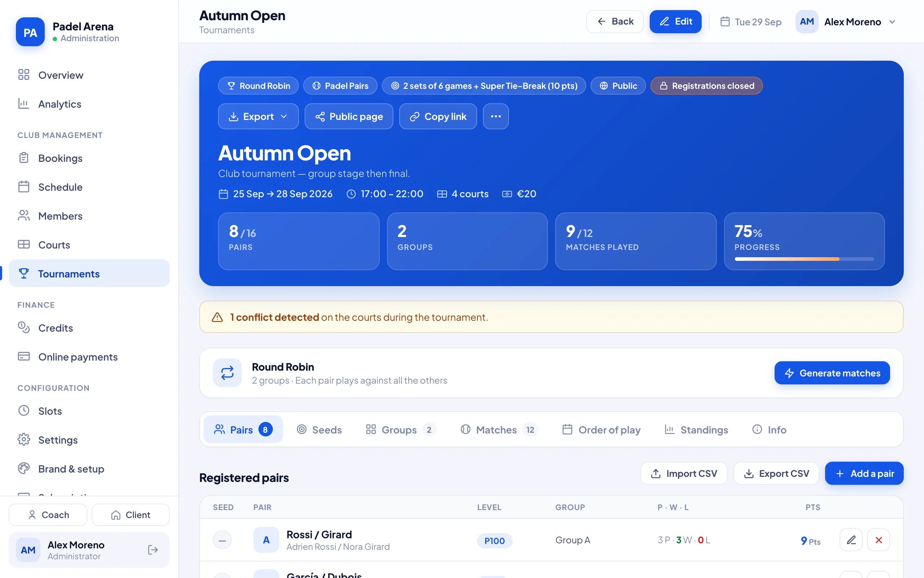Select the Pairs tab
The width and height of the screenshot is (924, 578).
click(x=243, y=430)
